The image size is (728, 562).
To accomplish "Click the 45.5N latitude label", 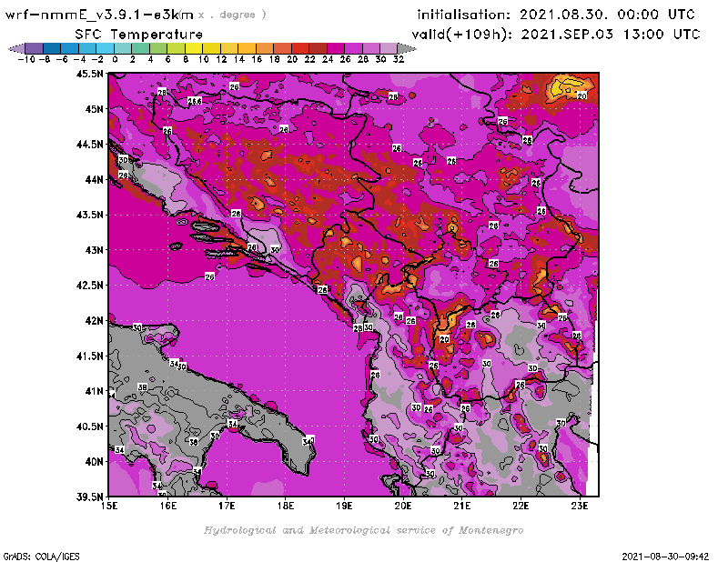I will (x=89, y=74).
